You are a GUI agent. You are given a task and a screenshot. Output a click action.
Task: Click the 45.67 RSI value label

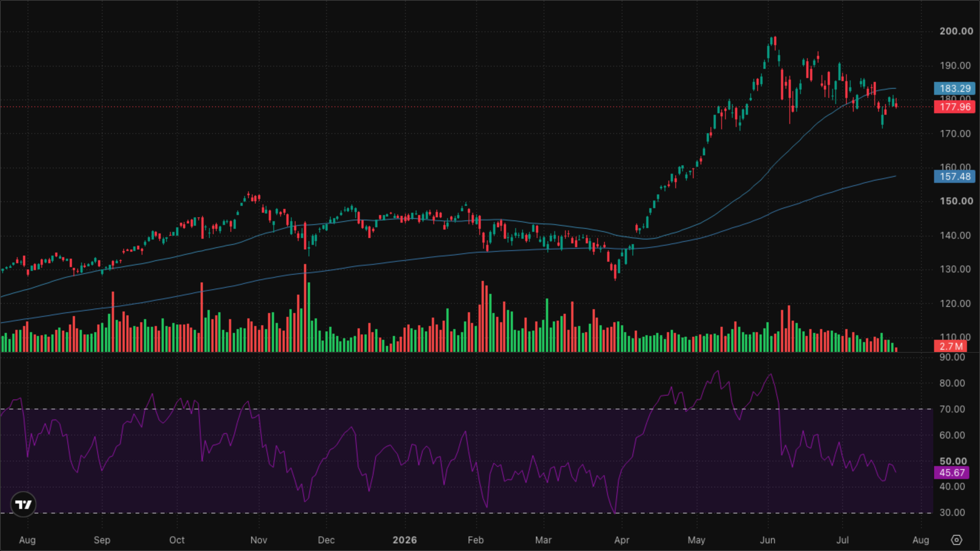(952, 473)
